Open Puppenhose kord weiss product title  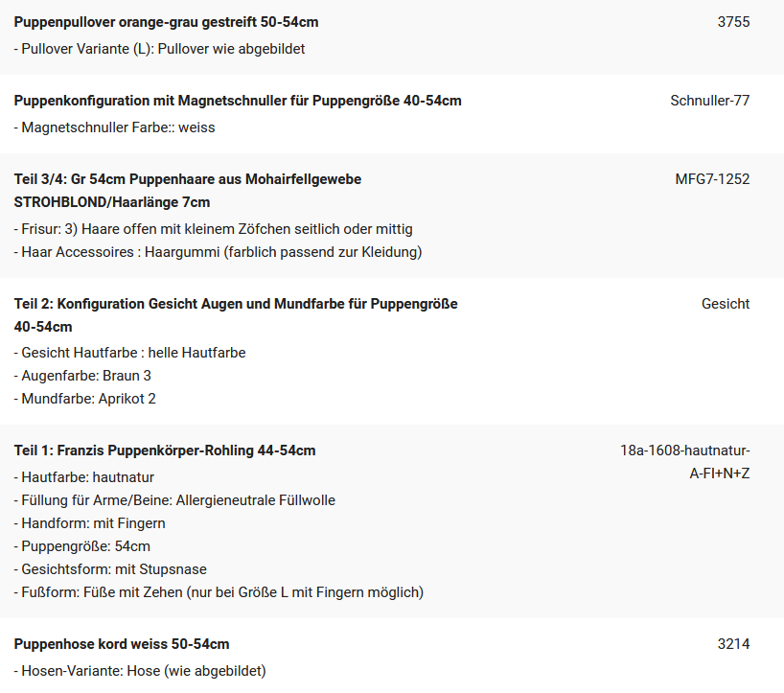point(122,644)
